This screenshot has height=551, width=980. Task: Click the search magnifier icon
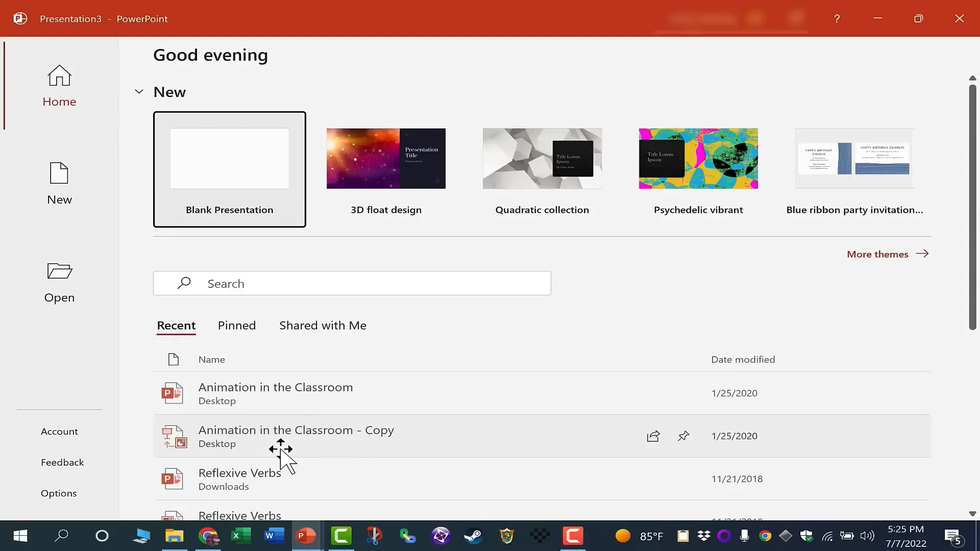point(184,283)
